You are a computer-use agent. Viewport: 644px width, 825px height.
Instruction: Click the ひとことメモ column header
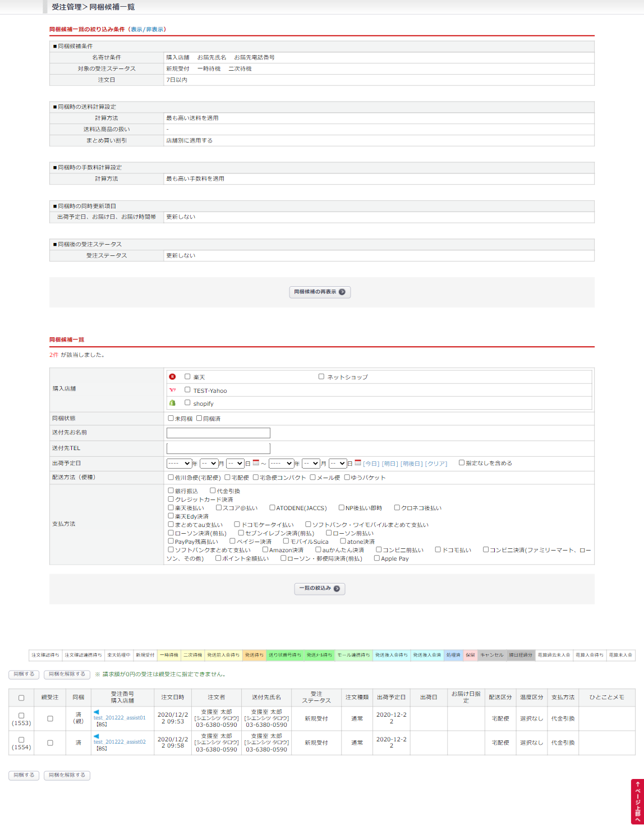point(607,697)
